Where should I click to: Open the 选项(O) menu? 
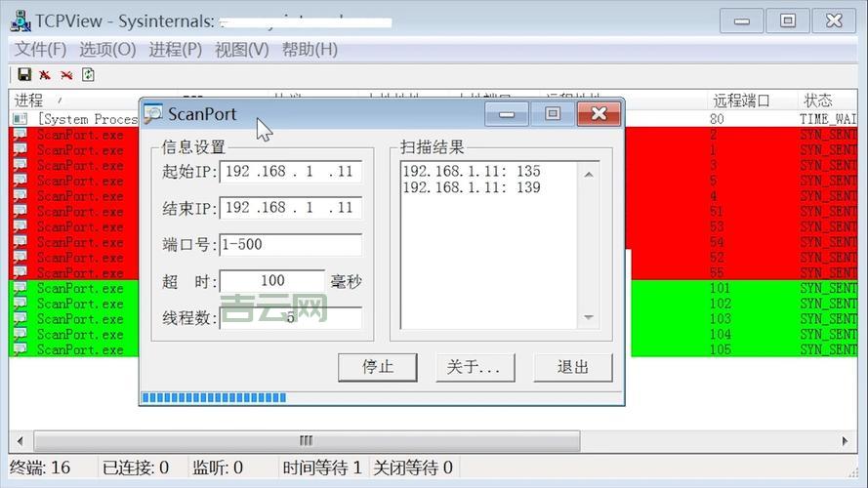(x=107, y=49)
